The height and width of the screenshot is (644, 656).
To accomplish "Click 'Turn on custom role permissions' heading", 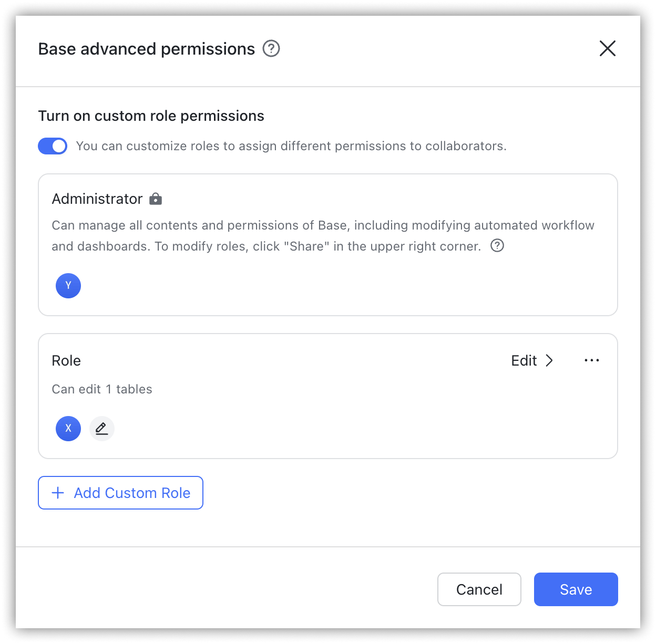I will (151, 116).
